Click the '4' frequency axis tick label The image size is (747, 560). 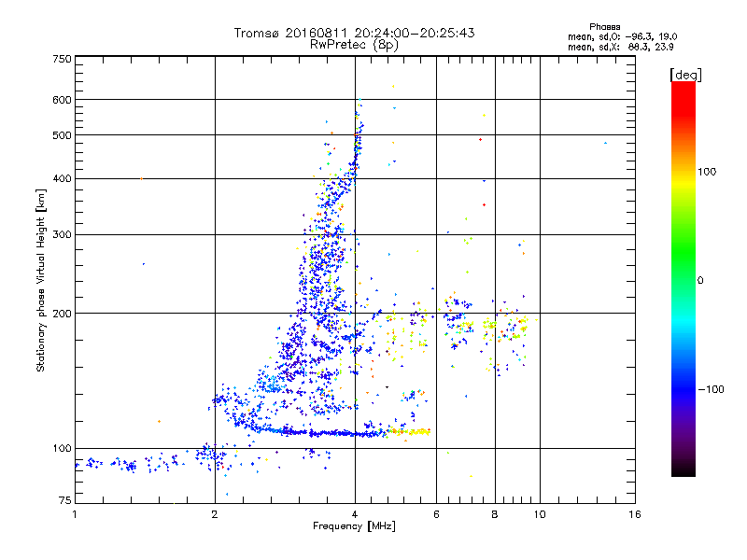click(355, 514)
